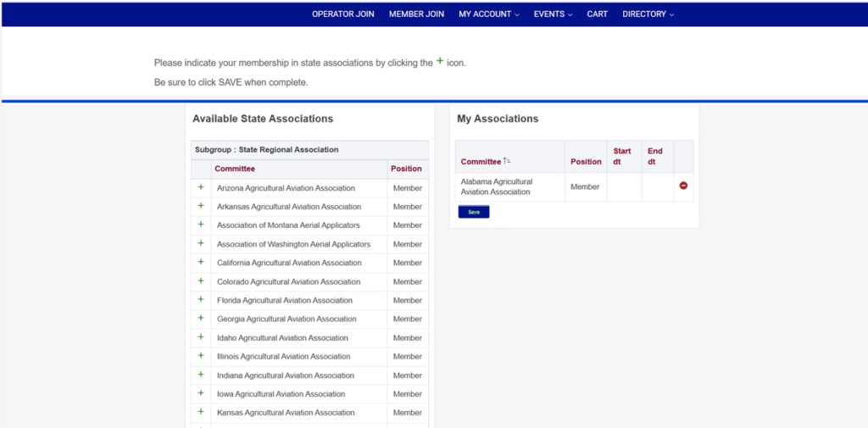Image resolution: width=868 pixels, height=428 pixels.
Task: Add Arizona Agricultural Aviation Association with plus icon
Action: (201, 187)
